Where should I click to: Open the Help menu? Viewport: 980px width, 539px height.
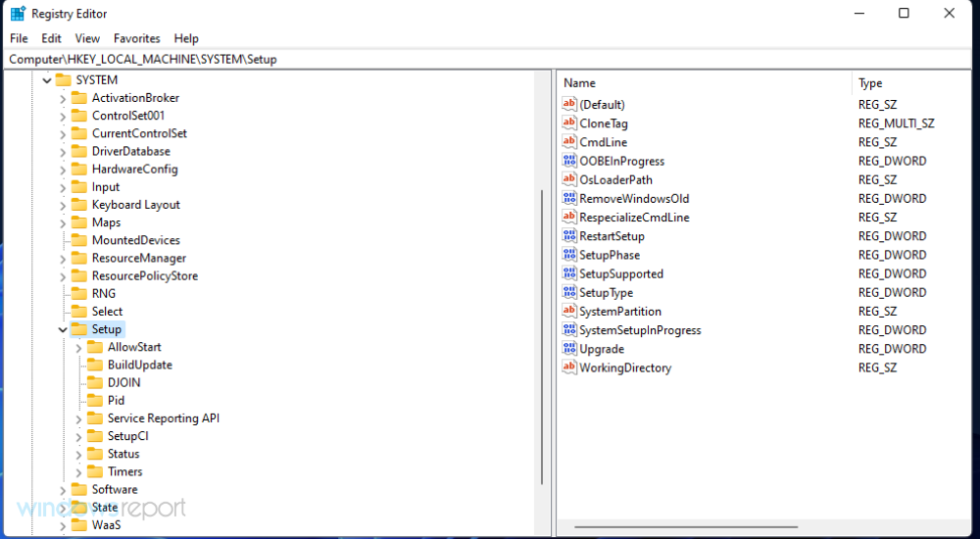coord(186,38)
